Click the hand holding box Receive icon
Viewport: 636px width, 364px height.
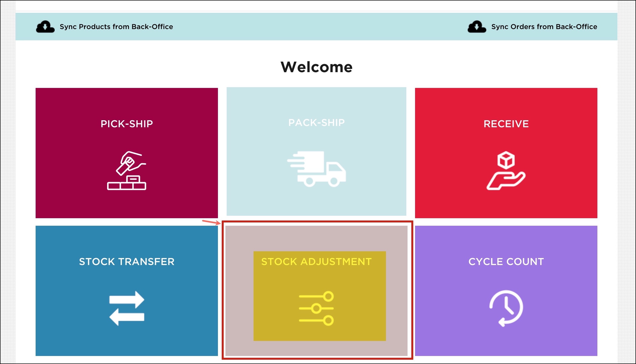[x=506, y=171]
